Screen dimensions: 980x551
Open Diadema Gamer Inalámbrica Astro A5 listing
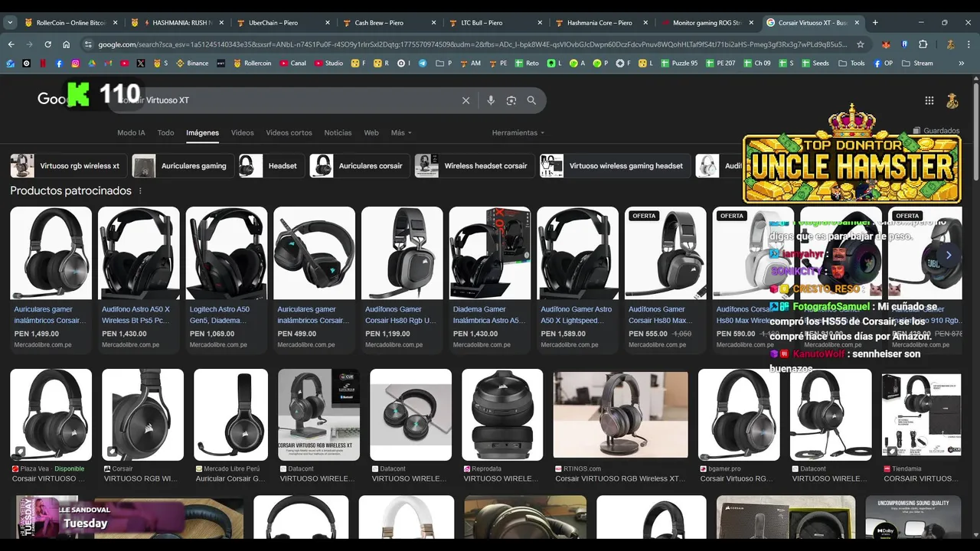tap(490, 279)
